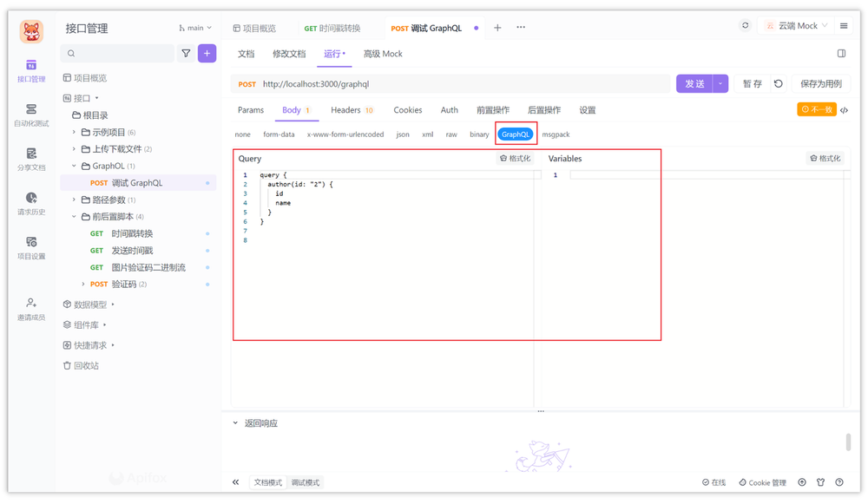Select the form-data body type
Viewport: 868px width, 504px height.
[x=279, y=134]
